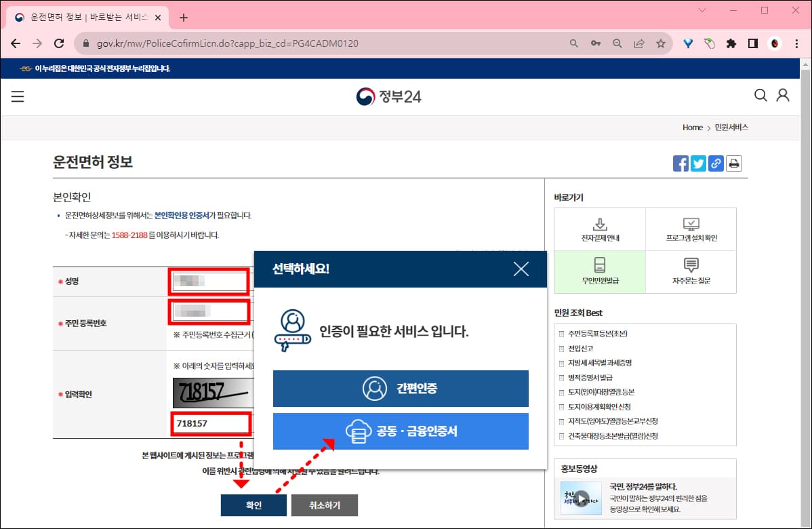Viewport: 812px width, 529px height.
Task: Click the user profile icon in the header
Action: [783, 96]
